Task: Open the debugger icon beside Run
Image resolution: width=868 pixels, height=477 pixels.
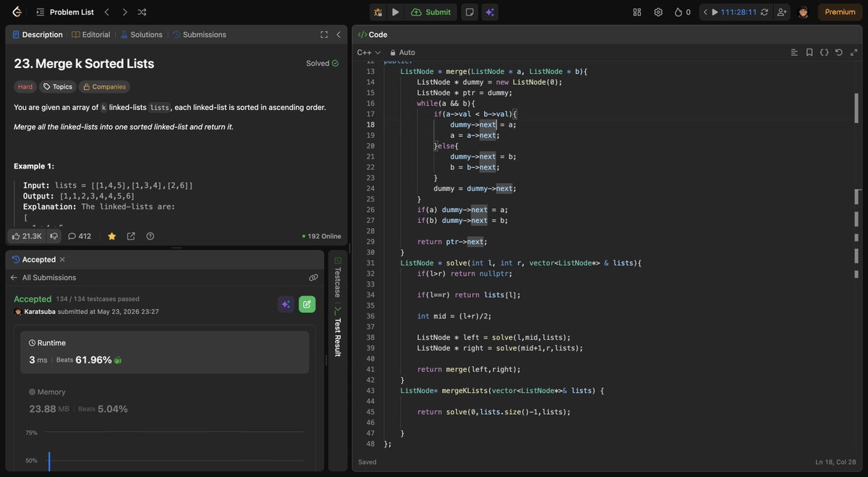Action: click(x=378, y=12)
